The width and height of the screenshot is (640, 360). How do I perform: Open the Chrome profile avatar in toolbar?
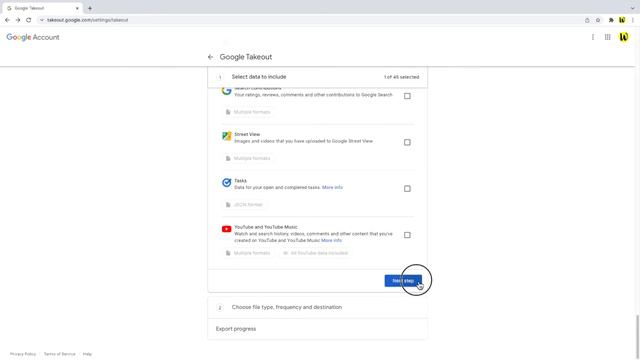[x=622, y=20]
